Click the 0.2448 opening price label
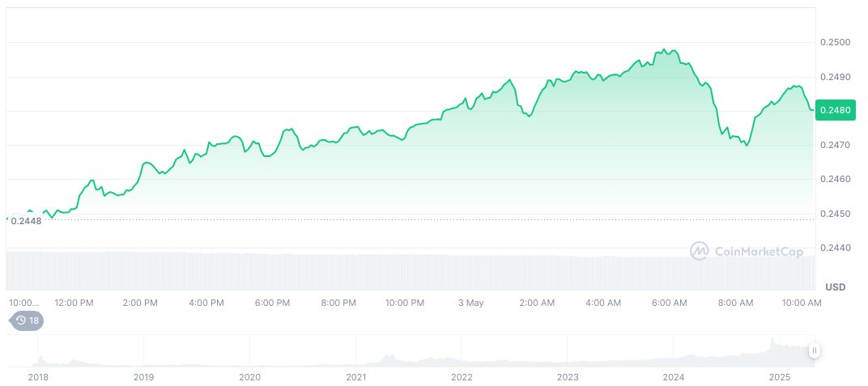868x386 pixels. pyautogui.click(x=27, y=220)
